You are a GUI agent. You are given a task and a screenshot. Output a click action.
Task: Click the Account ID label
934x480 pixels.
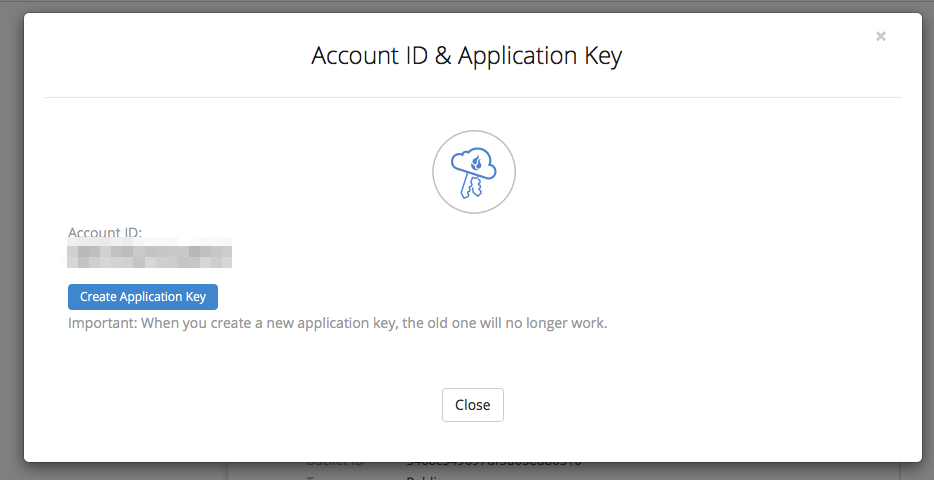pos(105,232)
